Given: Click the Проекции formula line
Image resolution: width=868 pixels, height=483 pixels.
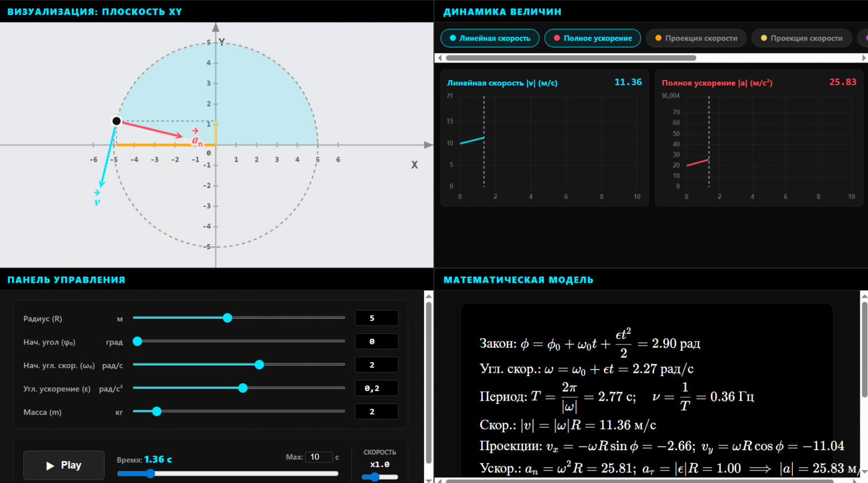Looking at the screenshot, I should pos(662,446).
